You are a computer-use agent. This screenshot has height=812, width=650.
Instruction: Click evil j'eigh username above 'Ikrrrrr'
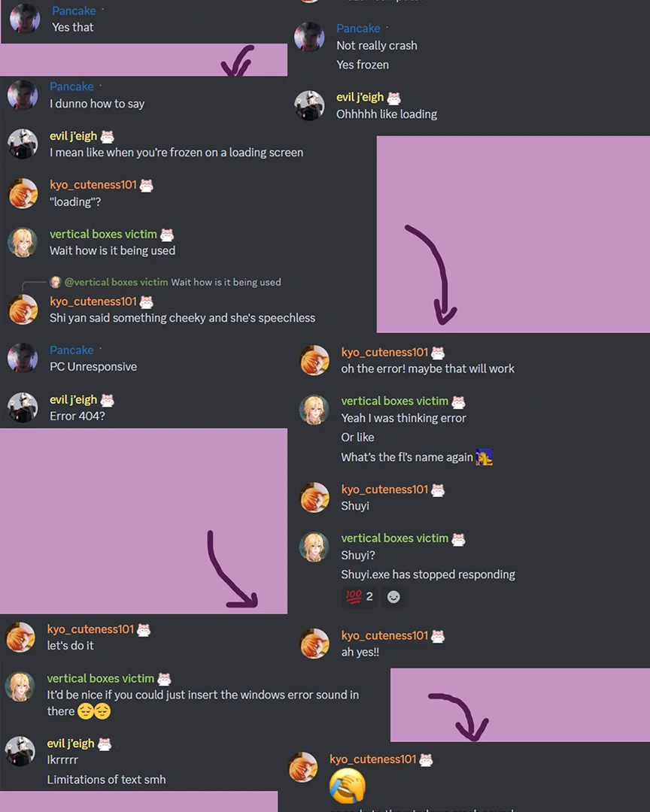71,744
